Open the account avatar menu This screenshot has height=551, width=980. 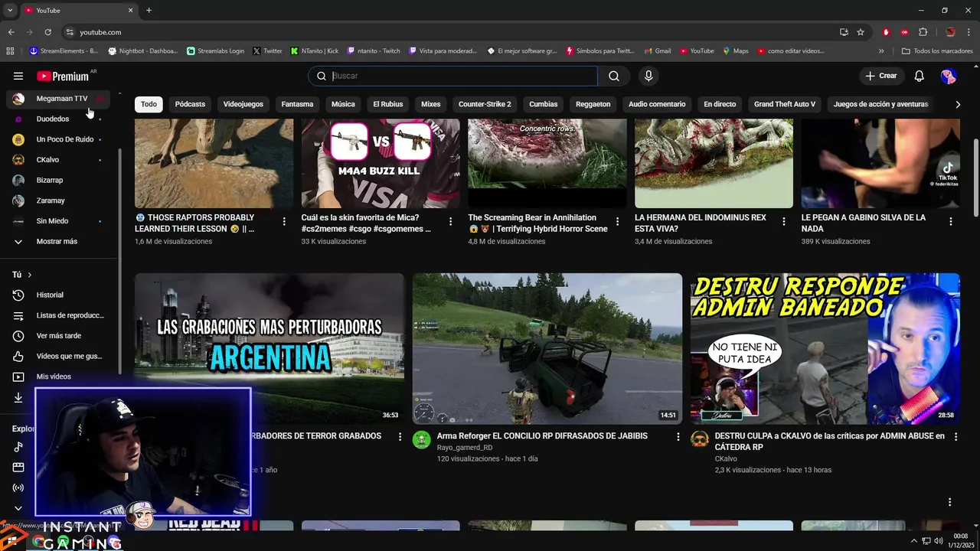949,76
